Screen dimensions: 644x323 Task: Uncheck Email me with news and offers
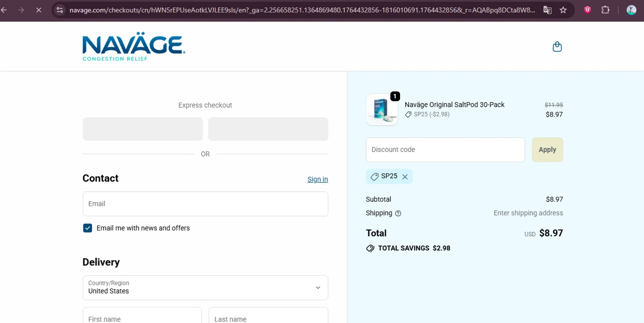[x=88, y=228]
